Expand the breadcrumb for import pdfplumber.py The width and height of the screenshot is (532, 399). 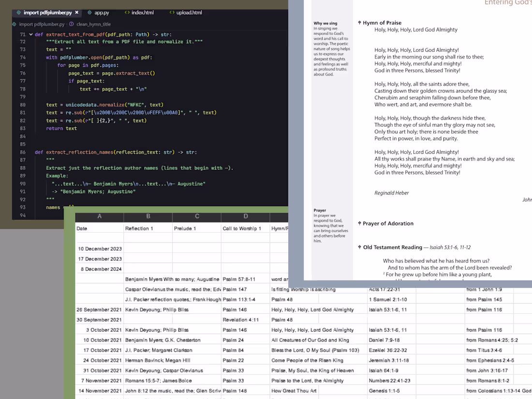(41, 23)
